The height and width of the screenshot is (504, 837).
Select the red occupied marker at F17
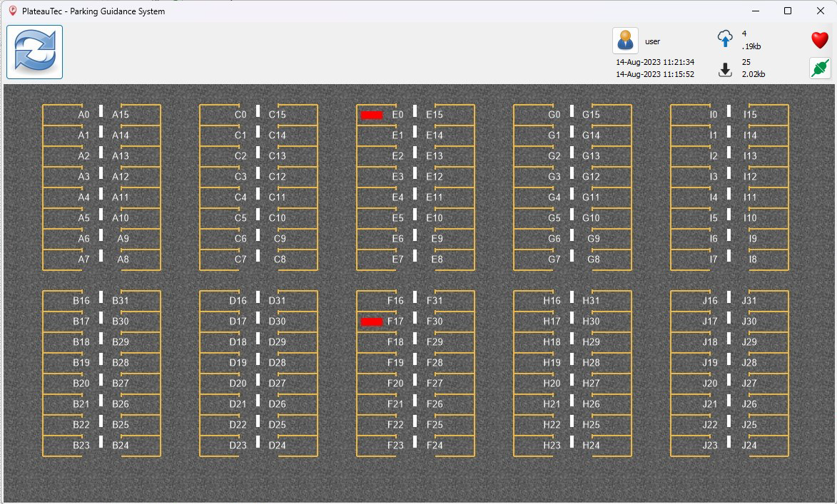click(372, 322)
